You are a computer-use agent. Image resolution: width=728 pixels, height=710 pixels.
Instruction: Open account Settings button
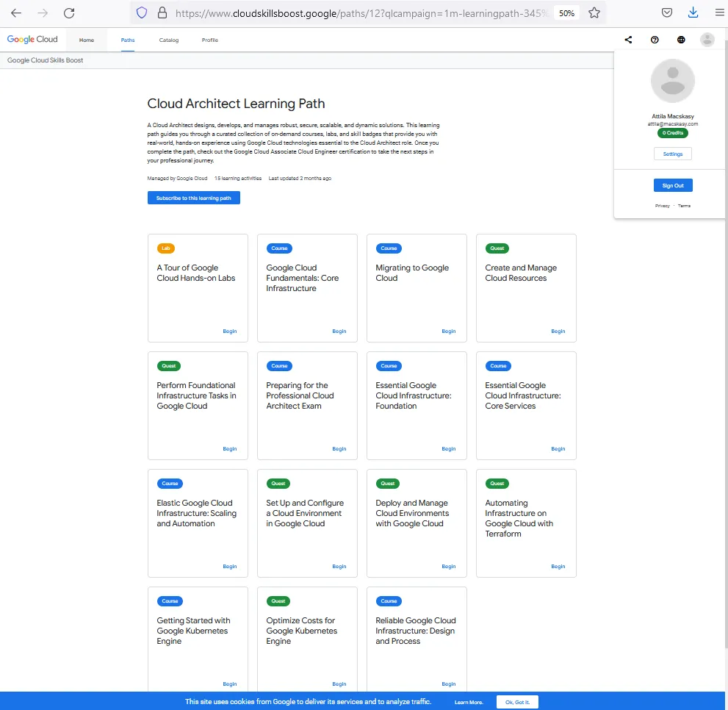pyautogui.click(x=673, y=154)
